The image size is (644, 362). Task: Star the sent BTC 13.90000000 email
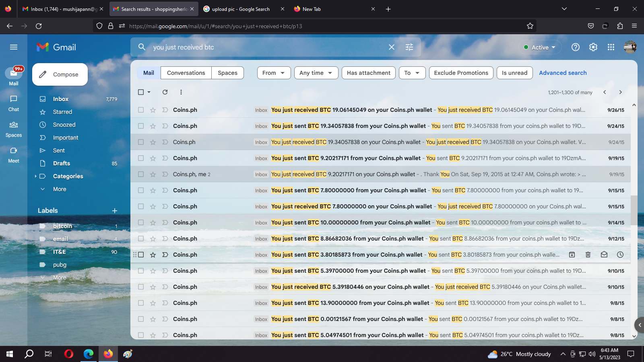pyautogui.click(x=153, y=303)
